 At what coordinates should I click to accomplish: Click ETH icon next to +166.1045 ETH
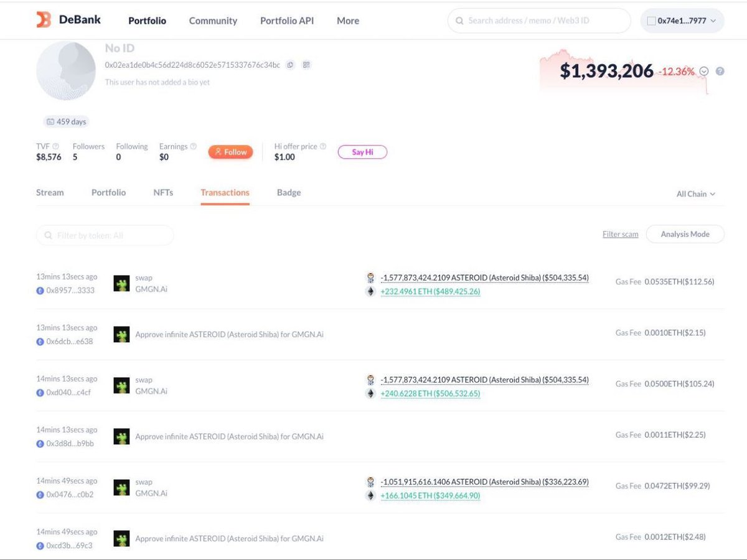pyautogui.click(x=370, y=495)
